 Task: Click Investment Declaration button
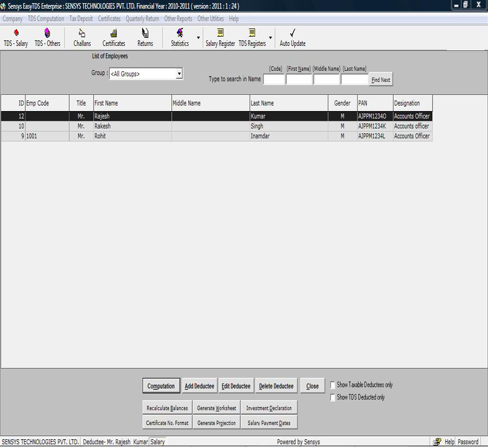click(269, 408)
